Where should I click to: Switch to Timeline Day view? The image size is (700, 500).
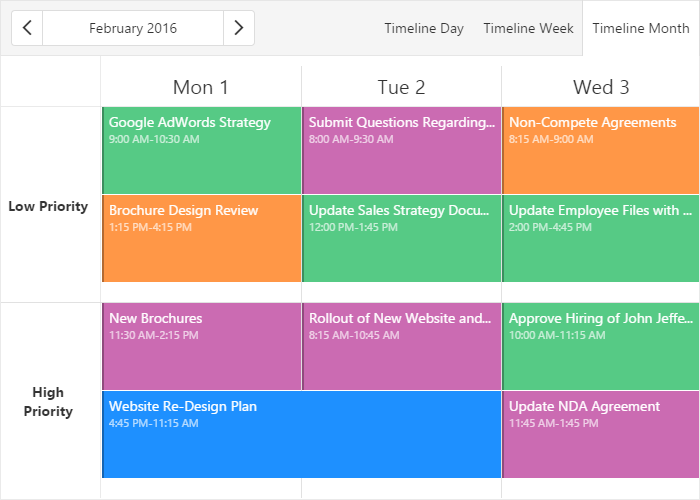click(424, 28)
